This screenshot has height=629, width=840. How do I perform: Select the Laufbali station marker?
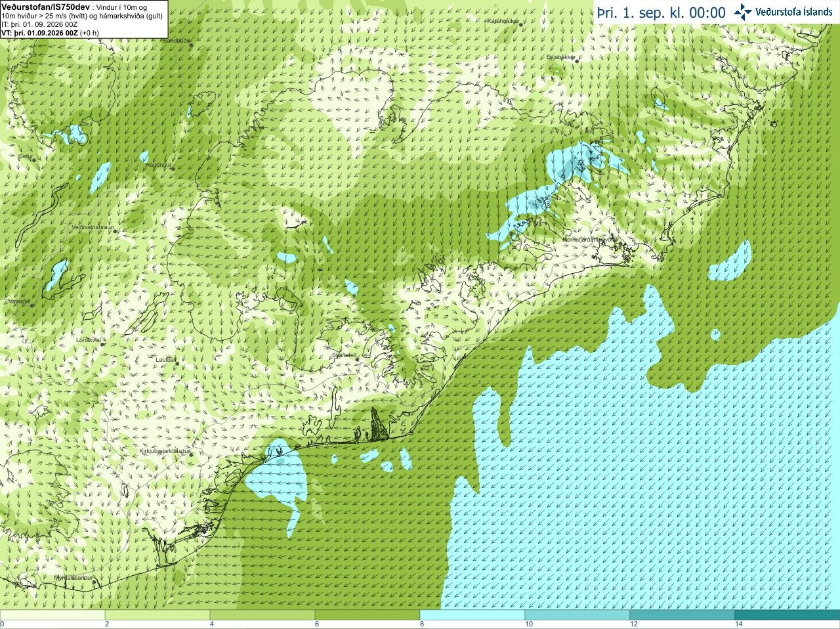(177, 363)
